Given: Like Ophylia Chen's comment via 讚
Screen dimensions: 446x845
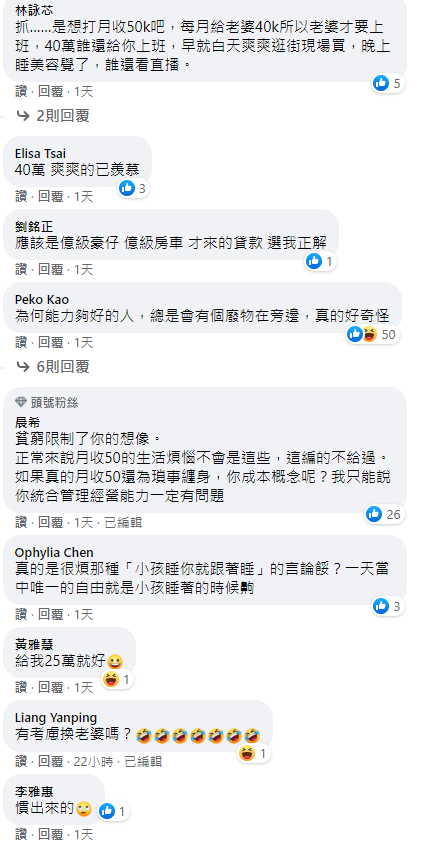Looking at the screenshot, I should pos(21,614).
